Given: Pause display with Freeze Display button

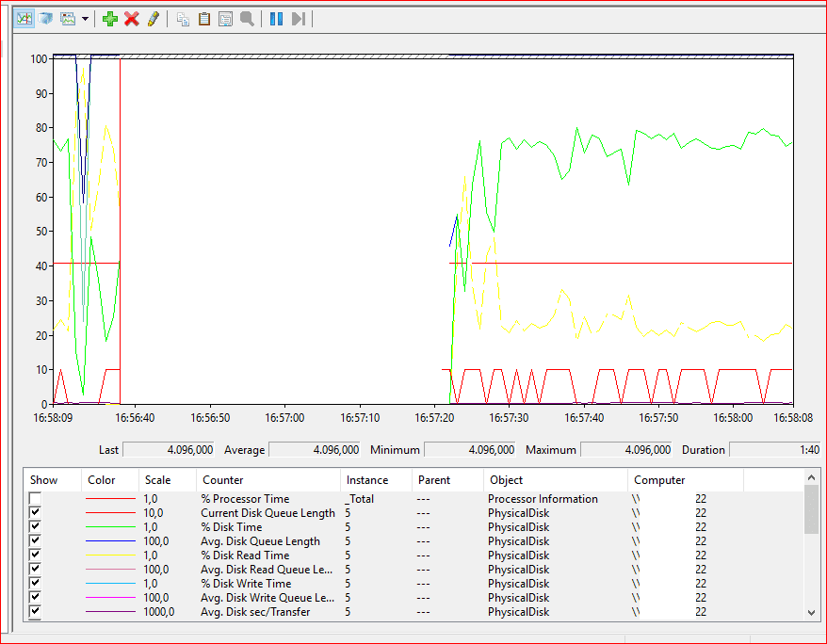Looking at the screenshot, I should point(276,19).
